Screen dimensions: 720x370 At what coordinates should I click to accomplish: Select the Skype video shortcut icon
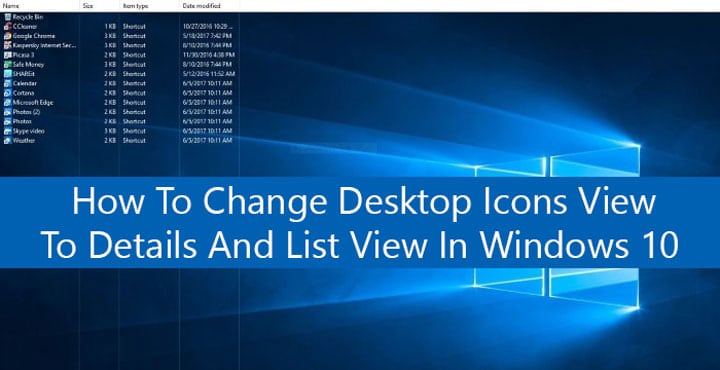click(x=7, y=131)
